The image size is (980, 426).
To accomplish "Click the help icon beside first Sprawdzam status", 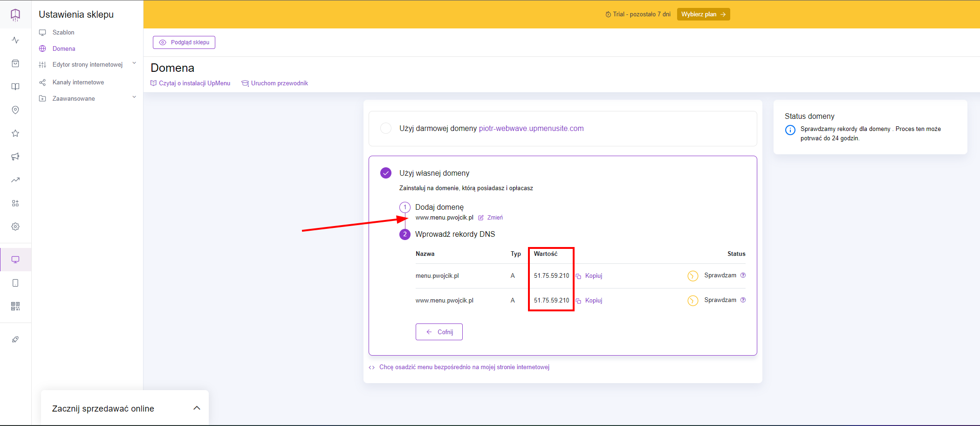I will (743, 275).
